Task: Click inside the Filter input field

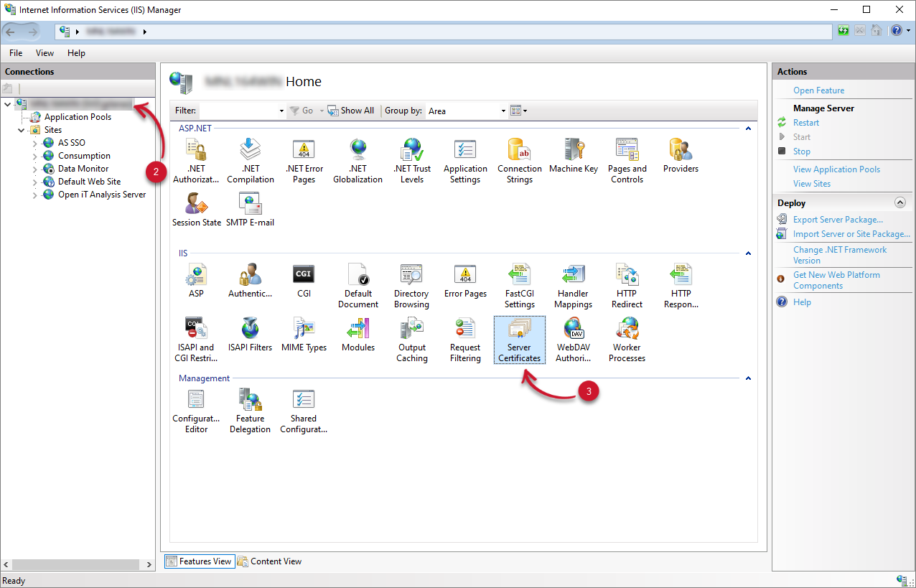Action: 240,111
